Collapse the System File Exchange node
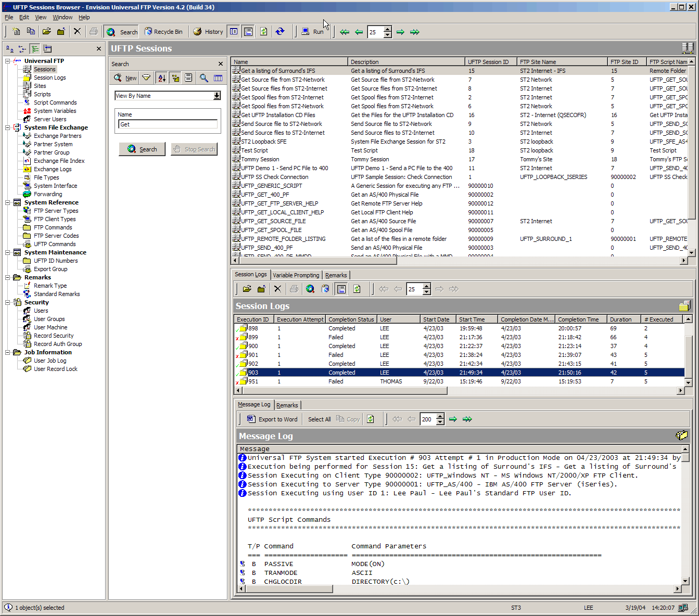 [8, 127]
